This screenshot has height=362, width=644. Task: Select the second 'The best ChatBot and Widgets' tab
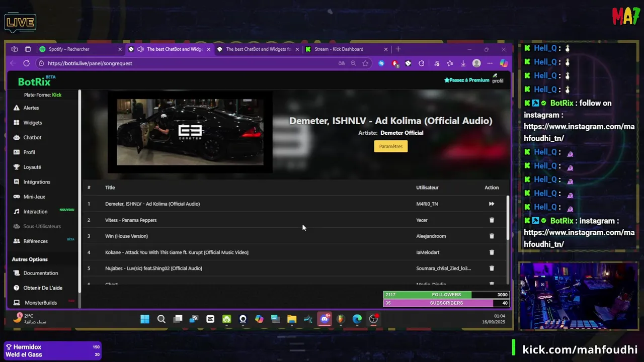point(259,49)
